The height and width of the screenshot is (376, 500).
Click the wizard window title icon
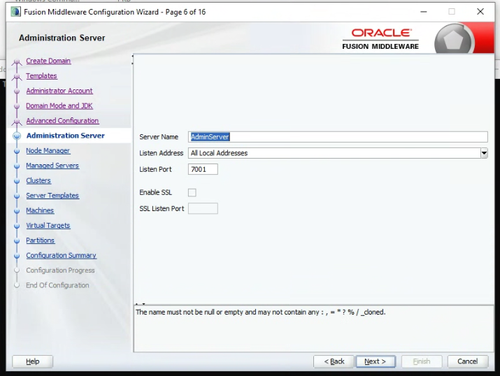(x=15, y=12)
